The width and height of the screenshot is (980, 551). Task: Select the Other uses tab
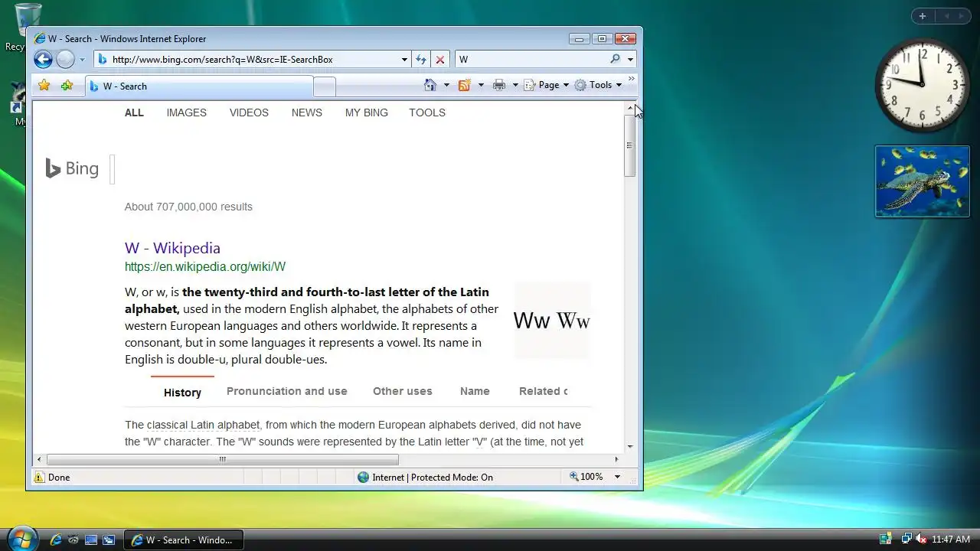403,391
